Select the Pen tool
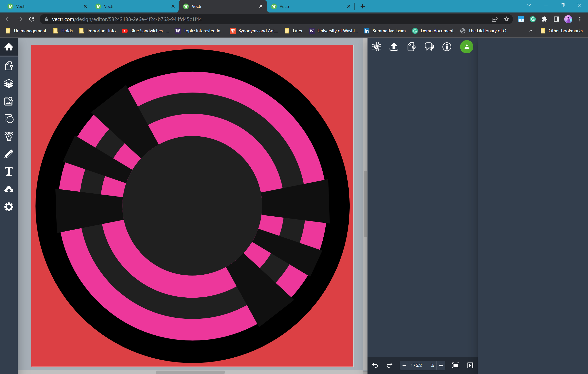This screenshot has height=374, width=588. [x=9, y=136]
